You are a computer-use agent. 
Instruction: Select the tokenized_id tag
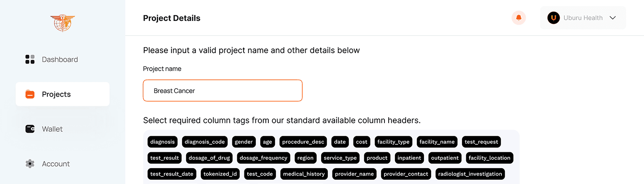click(220, 174)
